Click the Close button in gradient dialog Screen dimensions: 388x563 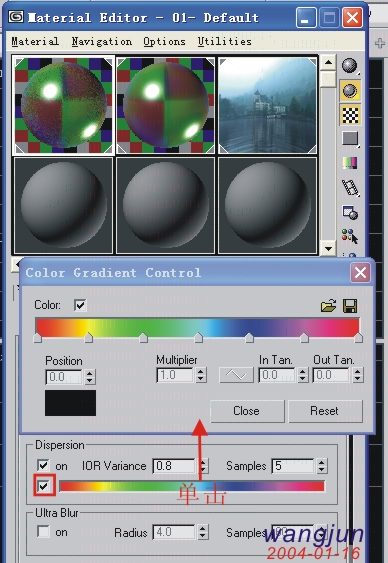pyautogui.click(x=247, y=411)
